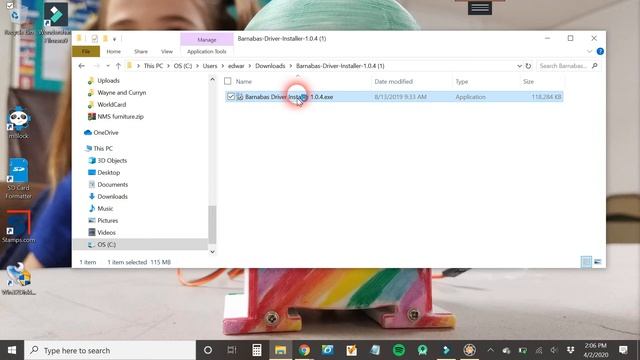640x360 pixels.
Task: Switch to File Explorer in taskbar
Action: tap(280, 350)
